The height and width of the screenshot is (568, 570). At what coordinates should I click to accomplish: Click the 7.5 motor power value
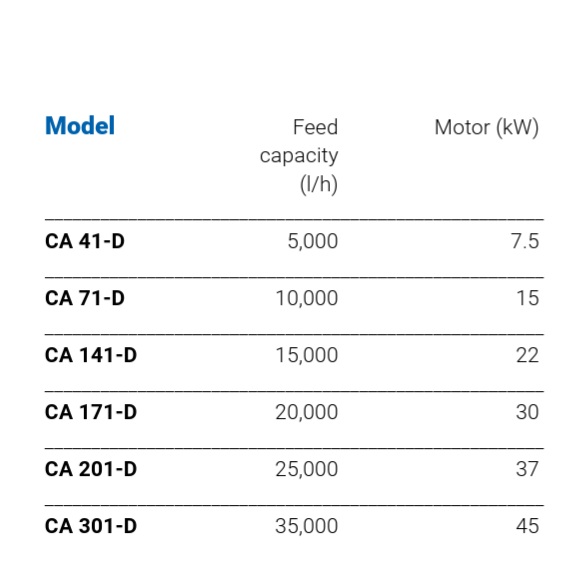coord(525,241)
